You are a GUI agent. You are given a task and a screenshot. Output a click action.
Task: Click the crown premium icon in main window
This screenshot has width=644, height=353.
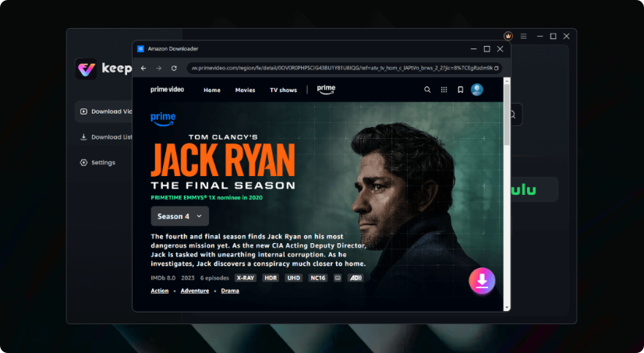(x=508, y=36)
